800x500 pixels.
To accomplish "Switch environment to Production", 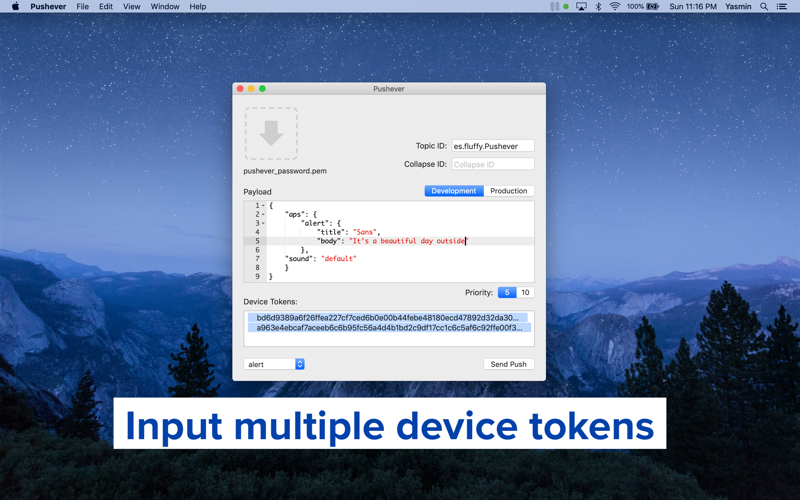I will click(508, 191).
